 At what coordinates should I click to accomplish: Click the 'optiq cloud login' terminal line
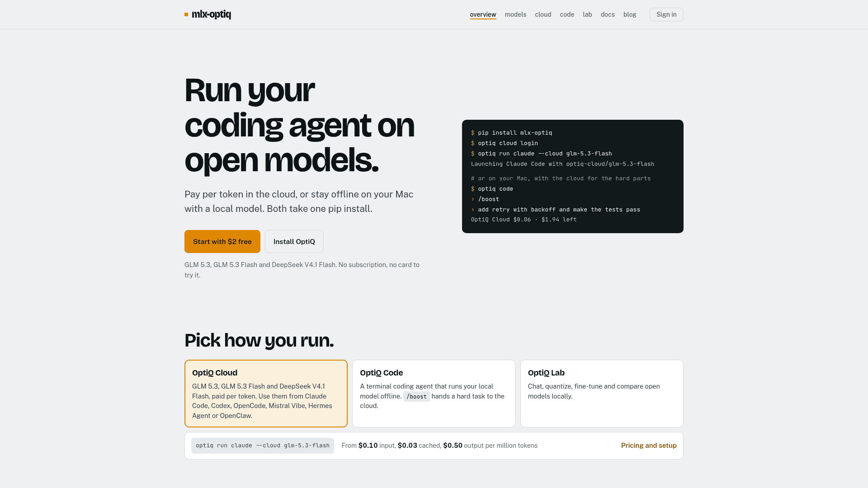pos(505,143)
